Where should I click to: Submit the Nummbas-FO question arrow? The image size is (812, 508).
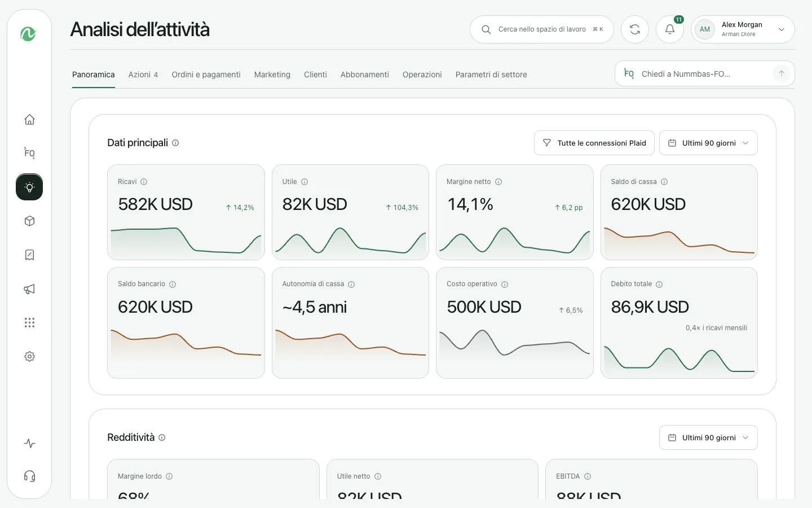click(782, 73)
